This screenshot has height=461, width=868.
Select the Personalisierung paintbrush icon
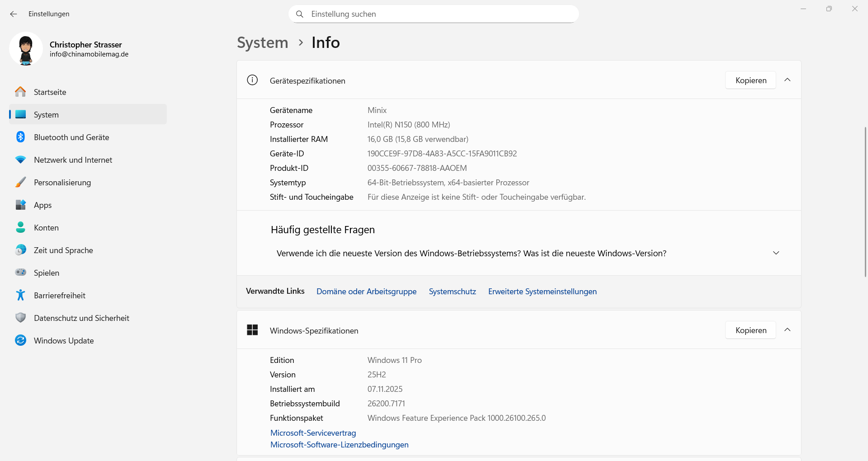point(20,182)
